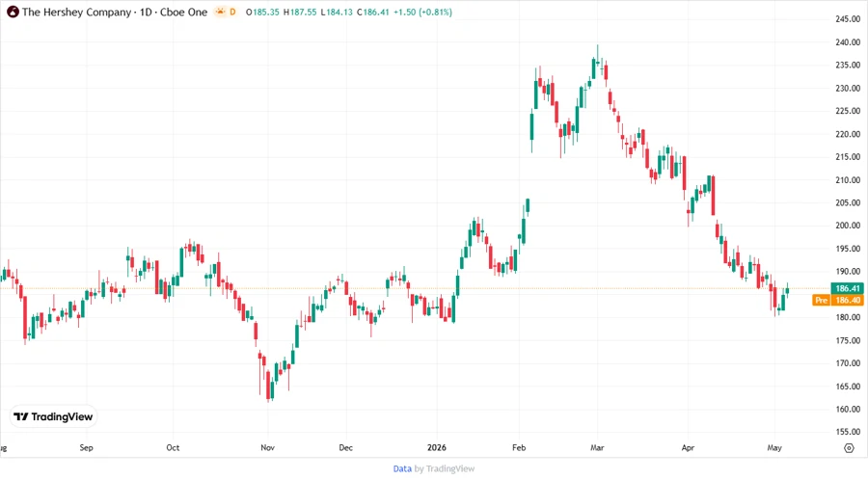Click the Feb label on time axis
Image resolution: width=868 pixels, height=480 pixels.
pos(519,447)
